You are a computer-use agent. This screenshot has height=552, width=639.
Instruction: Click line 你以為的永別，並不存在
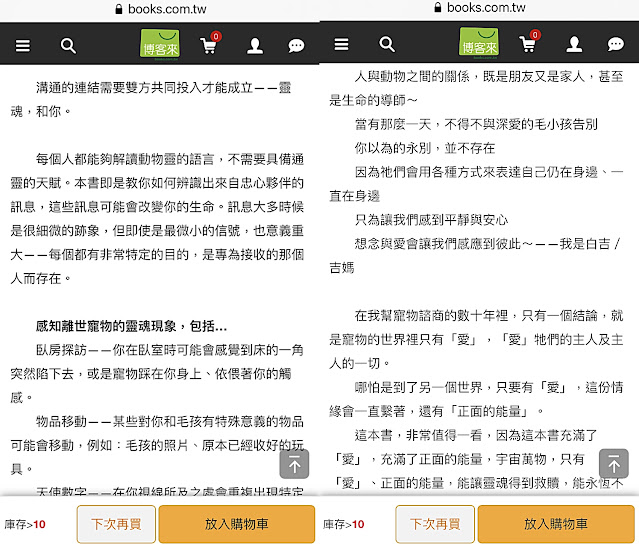[x=425, y=148]
